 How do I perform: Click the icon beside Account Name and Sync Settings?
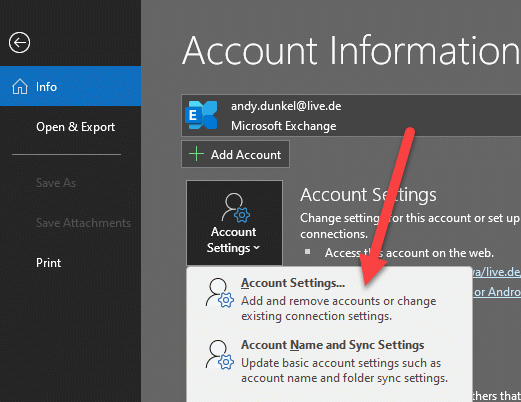point(219,355)
